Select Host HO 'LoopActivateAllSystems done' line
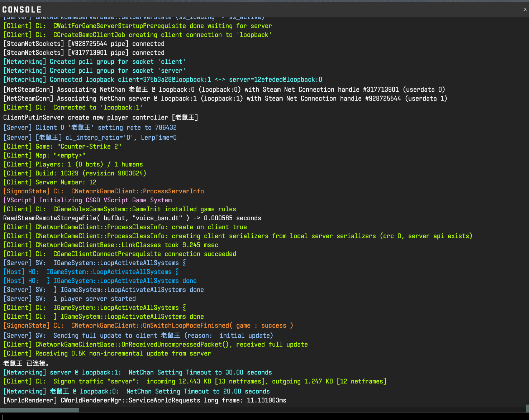The width and height of the screenshot is (529, 420). (100, 281)
